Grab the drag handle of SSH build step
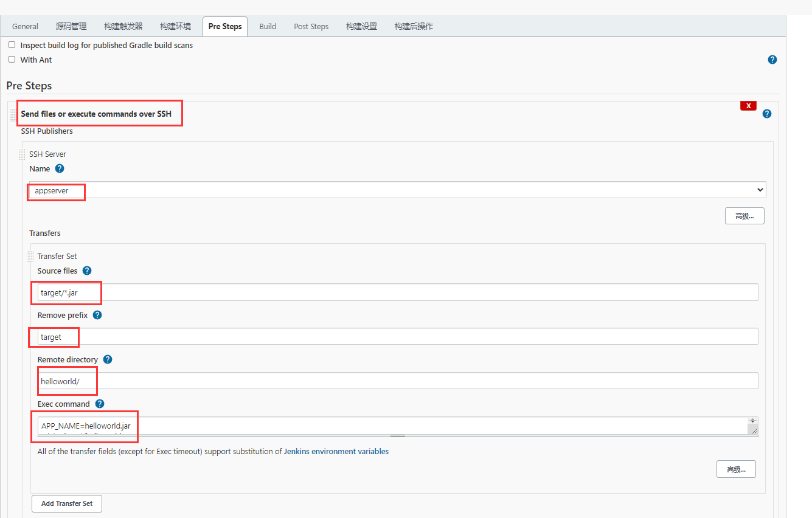Screen dimensions: 812x518 pyautogui.click(x=13, y=115)
